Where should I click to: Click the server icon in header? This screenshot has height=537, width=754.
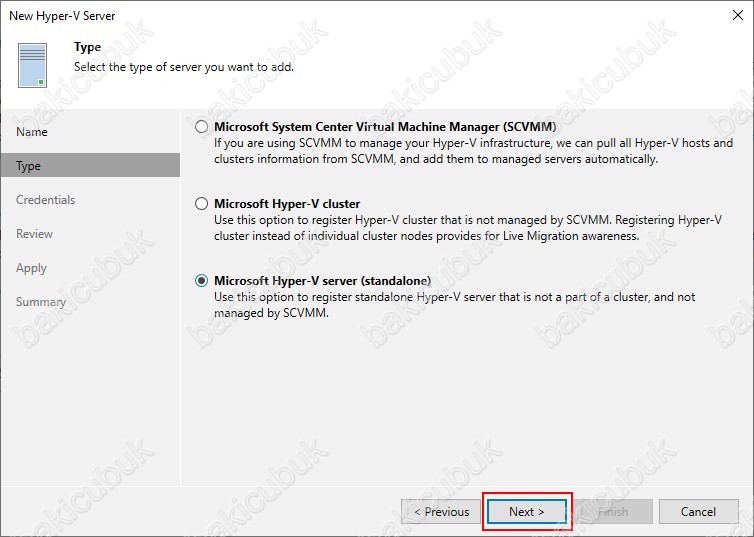32,65
